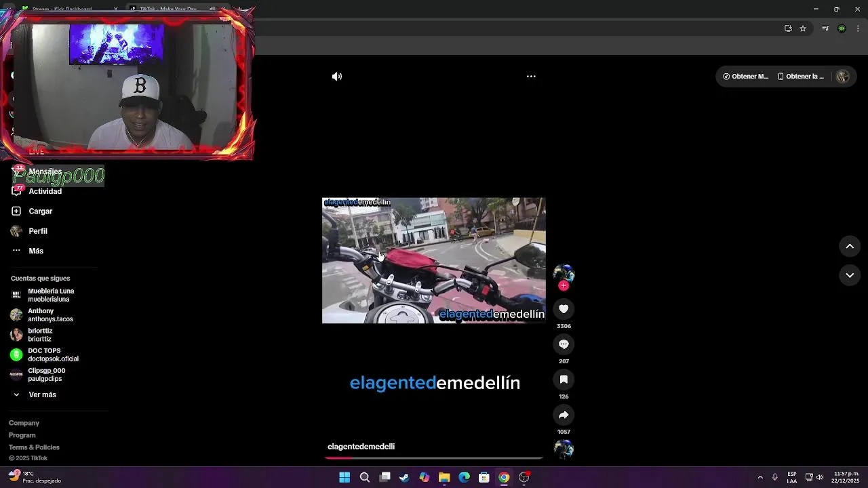Click the Obtener Monedas button
This screenshot has width=868, height=488.
tap(745, 77)
